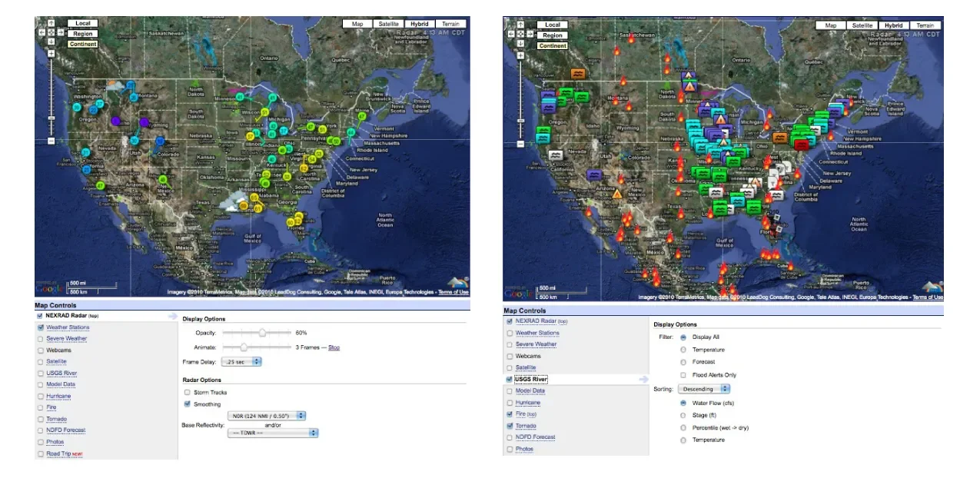This screenshot has width=980, height=485.
Task: Check Road Trip layer in left panel
Action: 40,453
